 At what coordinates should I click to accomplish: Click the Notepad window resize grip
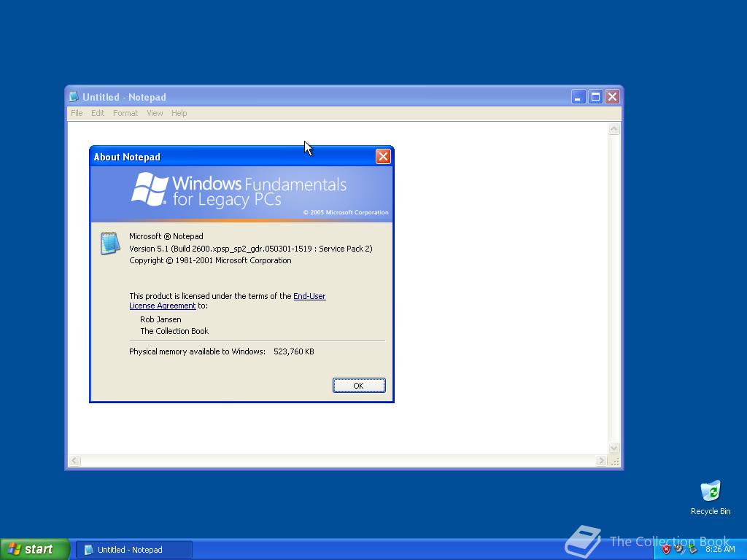(x=615, y=461)
